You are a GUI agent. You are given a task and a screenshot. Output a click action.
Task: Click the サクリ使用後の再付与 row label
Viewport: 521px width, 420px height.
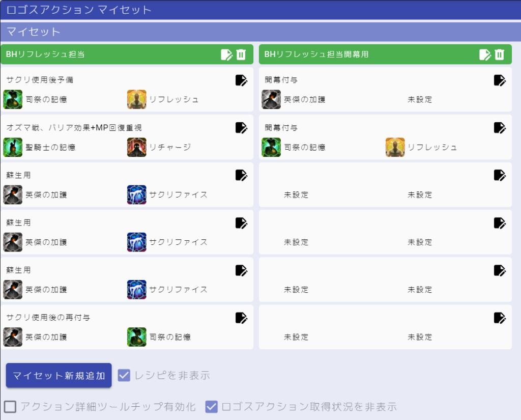click(48, 318)
